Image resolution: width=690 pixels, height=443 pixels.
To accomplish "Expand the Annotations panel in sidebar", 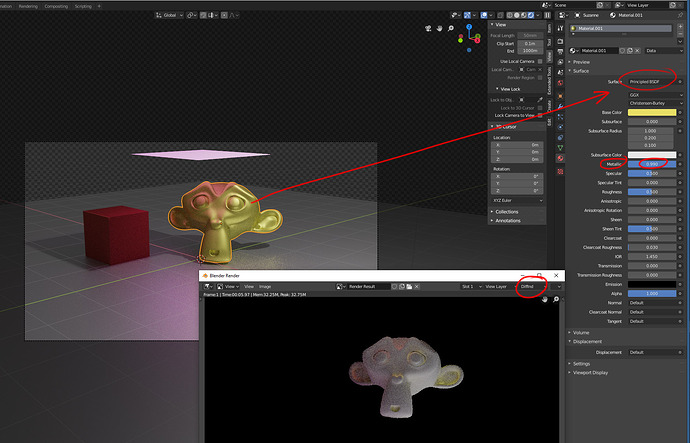I will pos(507,220).
